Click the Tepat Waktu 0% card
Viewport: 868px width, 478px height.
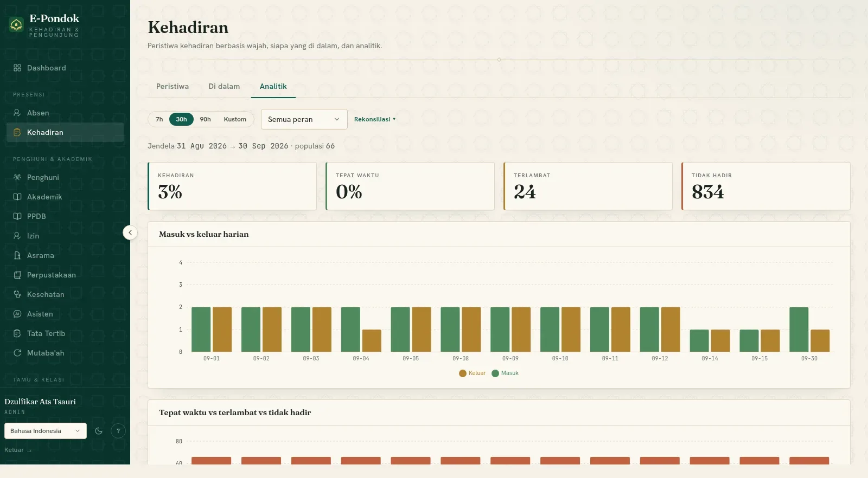coord(410,186)
